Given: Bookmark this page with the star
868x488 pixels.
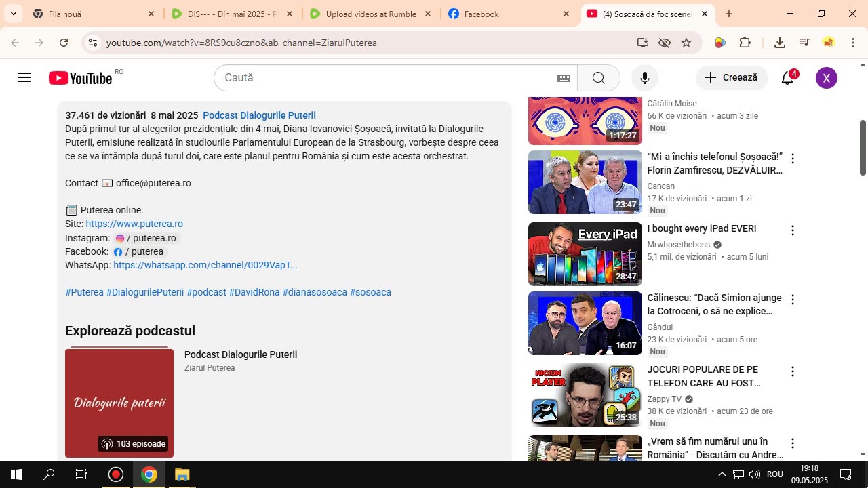Looking at the screenshot, I should pos(686,43).
